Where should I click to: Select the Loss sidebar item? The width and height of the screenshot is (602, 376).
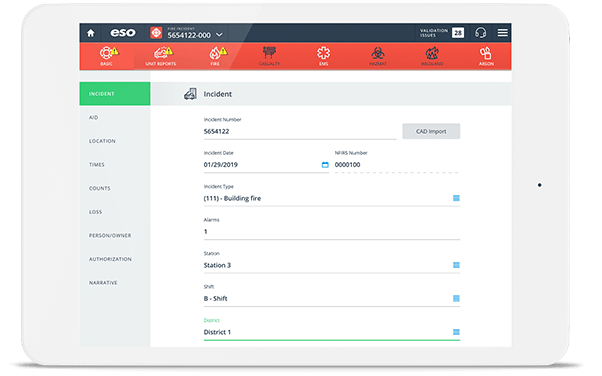[115, 212]
